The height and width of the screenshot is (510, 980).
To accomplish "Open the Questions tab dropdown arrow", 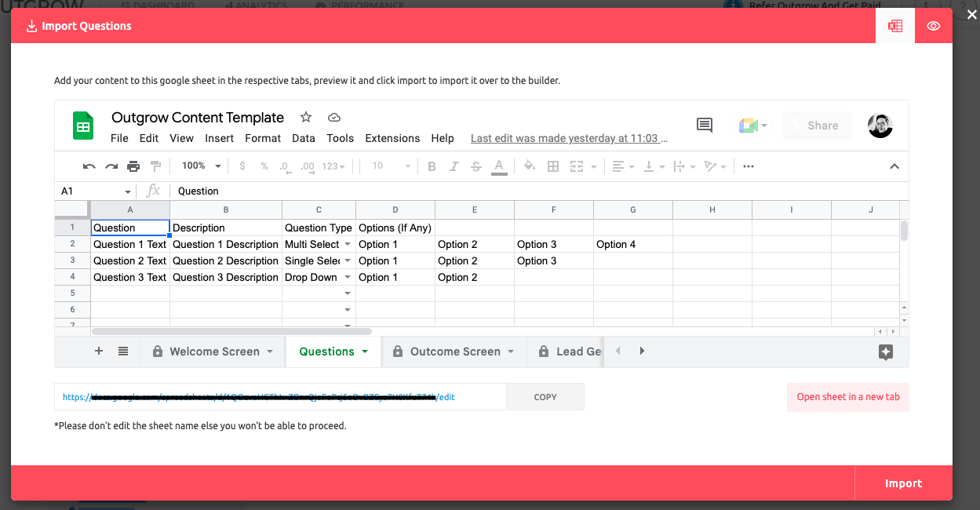I will tap(365, 352).
